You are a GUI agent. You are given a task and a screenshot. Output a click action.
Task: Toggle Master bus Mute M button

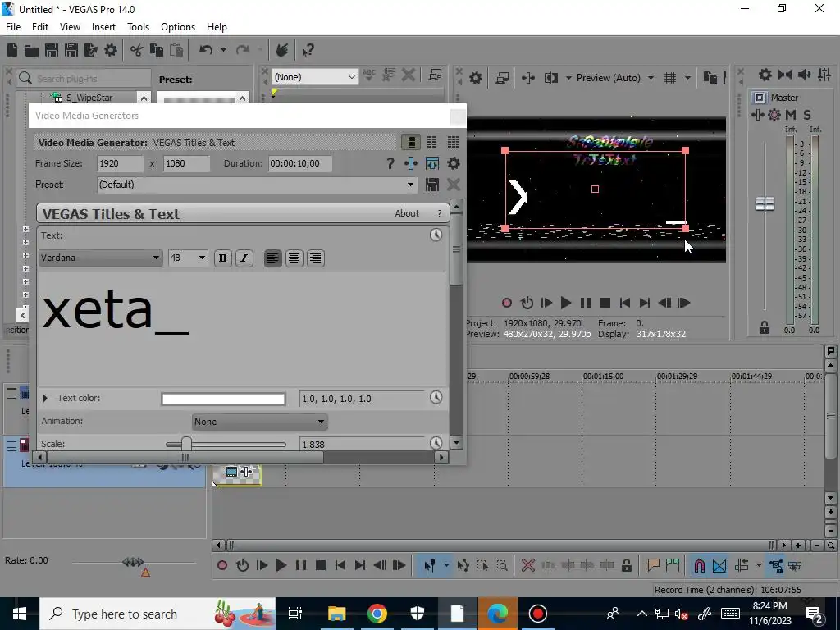point(791,115)
